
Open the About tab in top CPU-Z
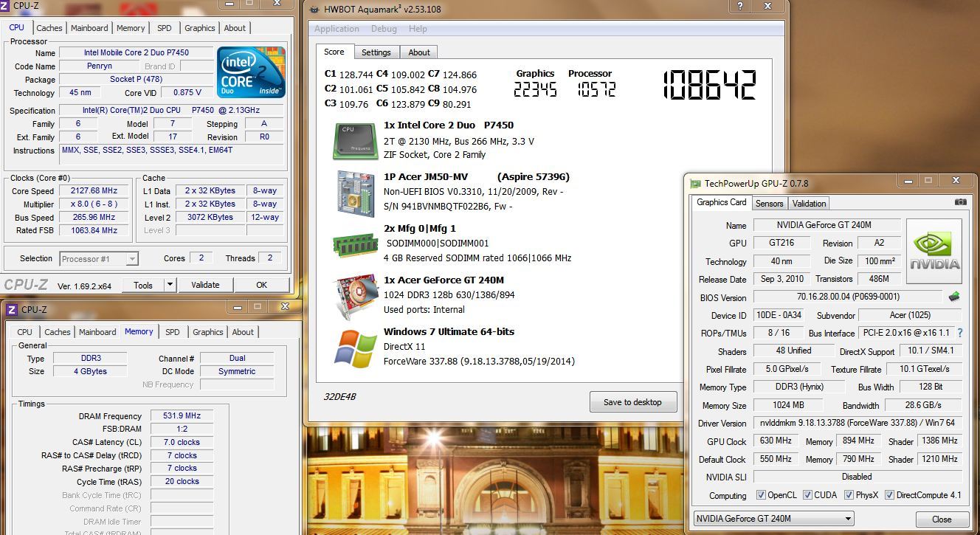click(235, 28)
